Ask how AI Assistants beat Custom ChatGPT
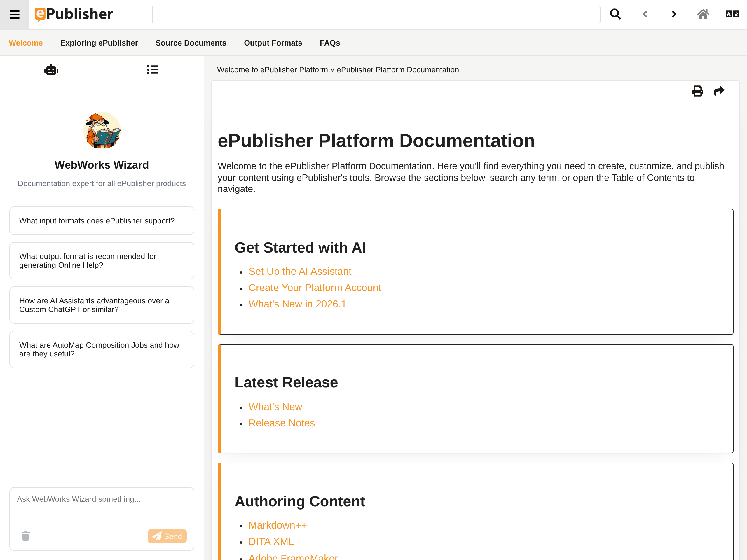Image resolution: width=747 pixels, height=560 pixels. click(102, 305)
